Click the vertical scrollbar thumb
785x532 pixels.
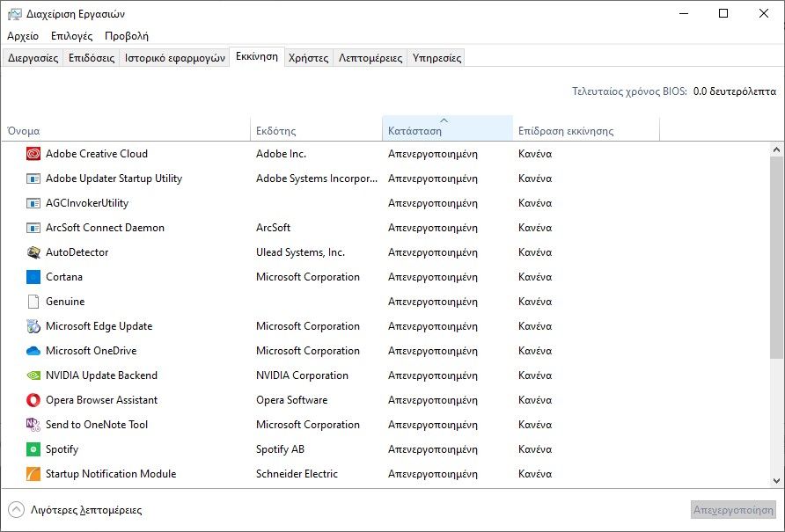pyautogui.click(x=776, y=258)
